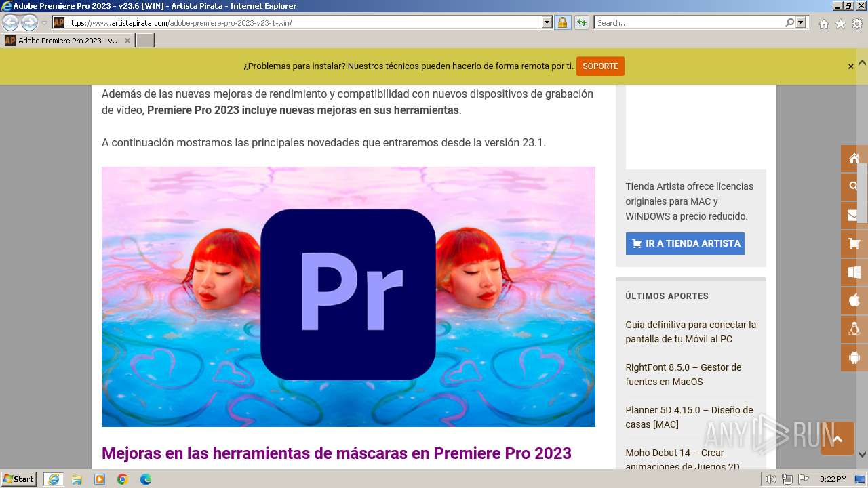Open a new blank tab

(x=145, y=41)
